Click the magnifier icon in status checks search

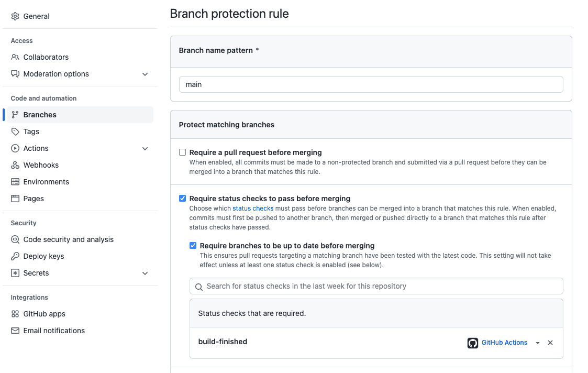click(x=199, y=287)
